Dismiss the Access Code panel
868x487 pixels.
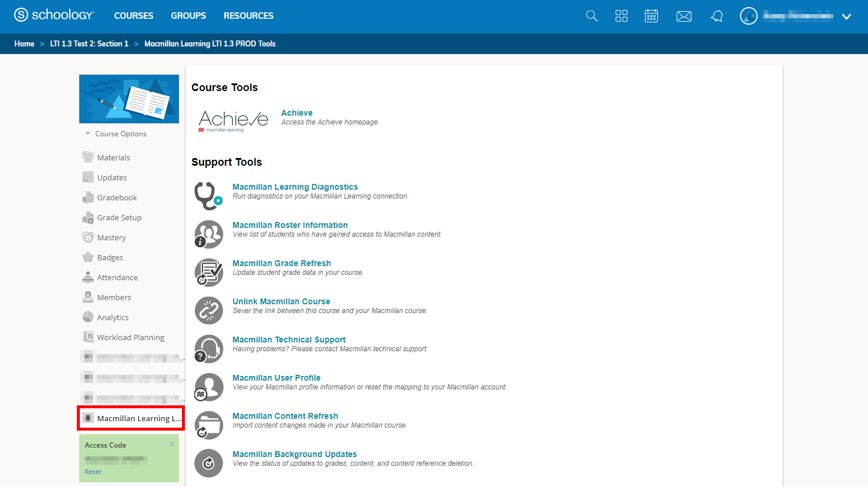[172, 444]
